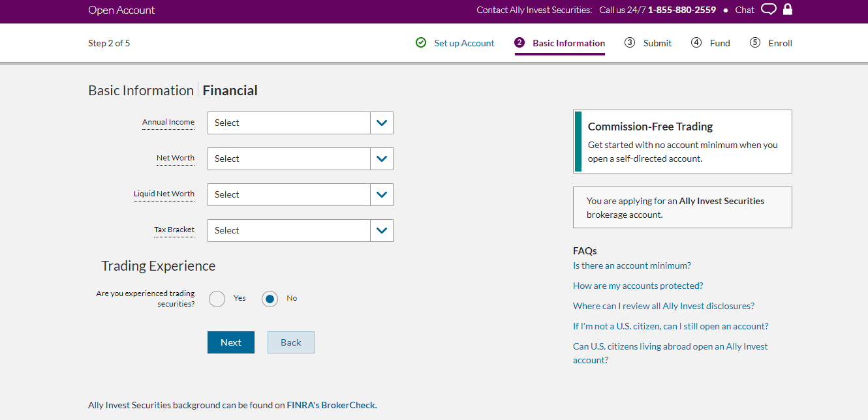Viewport: 868px width, 420px height.
Task: Click the Tax Bracket label tooltip
Action: pos(174,230)
